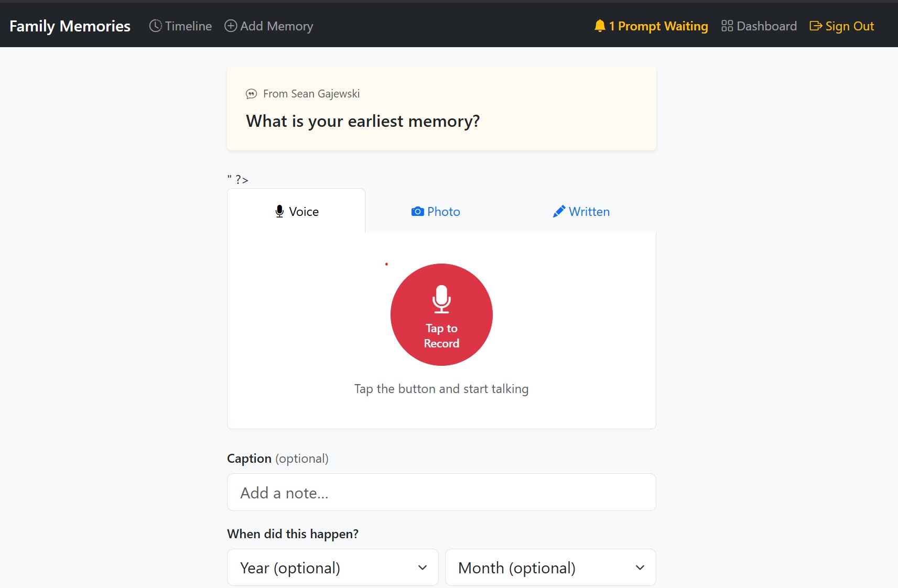Screen dimensions: 898x588
Task: Select the Voice tab
Action: (x=296, y=211)
